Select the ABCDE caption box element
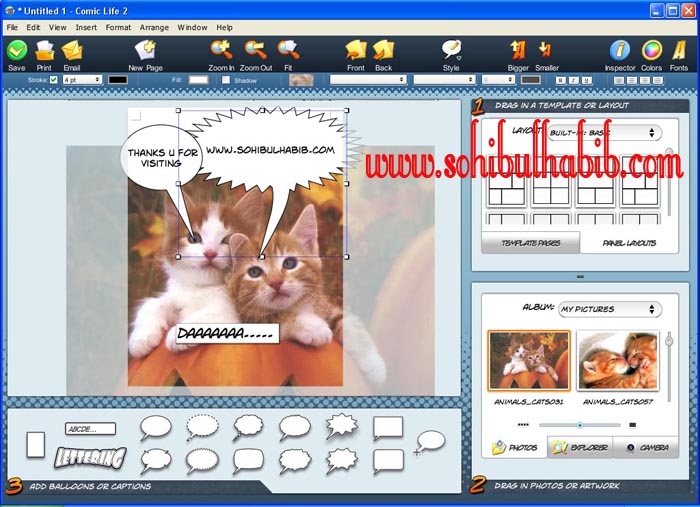This screenshot has width=700, height=507. coord(90,429)
